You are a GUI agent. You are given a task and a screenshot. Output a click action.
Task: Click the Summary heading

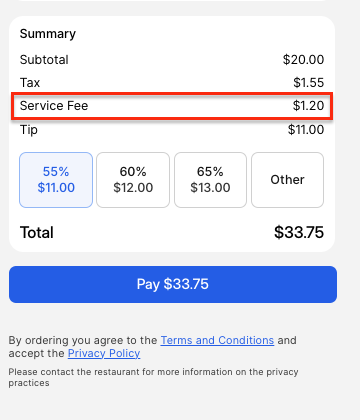pos(48,34)
